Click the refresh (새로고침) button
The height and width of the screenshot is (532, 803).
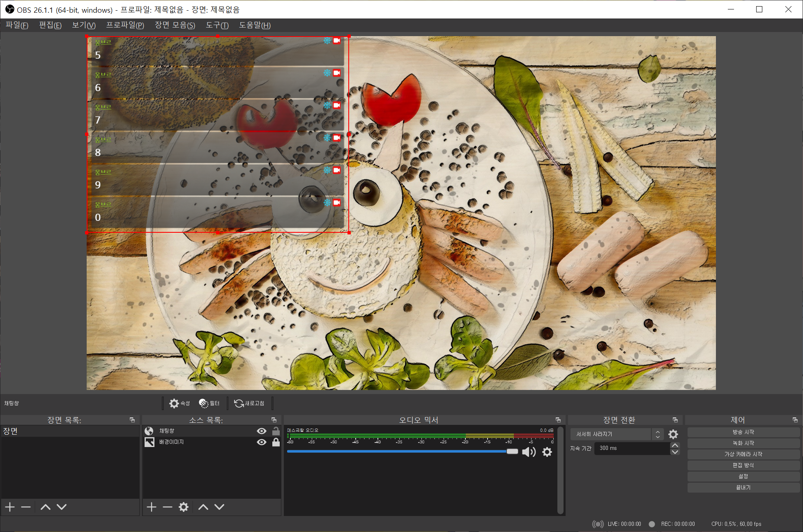[249, 404]
